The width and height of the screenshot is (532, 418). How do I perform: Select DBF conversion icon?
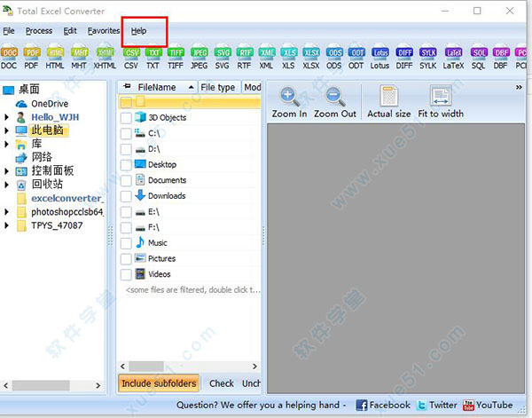(x=501, y=58)
